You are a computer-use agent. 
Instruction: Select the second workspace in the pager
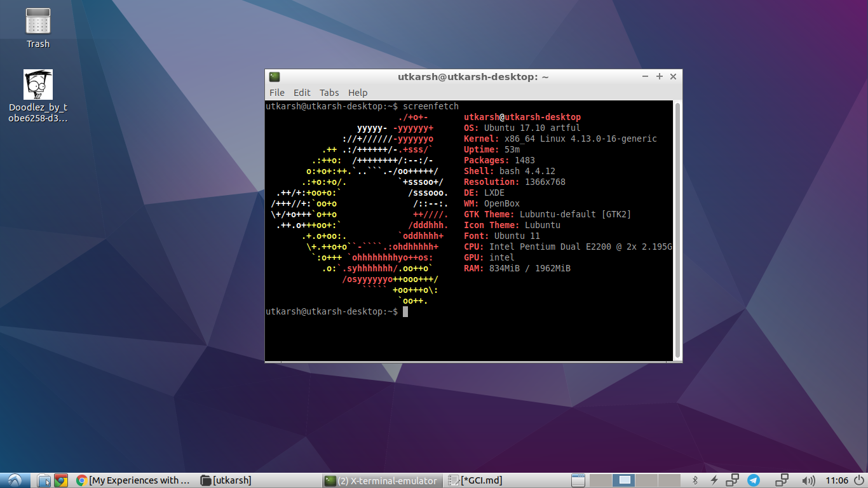[623, 480]
